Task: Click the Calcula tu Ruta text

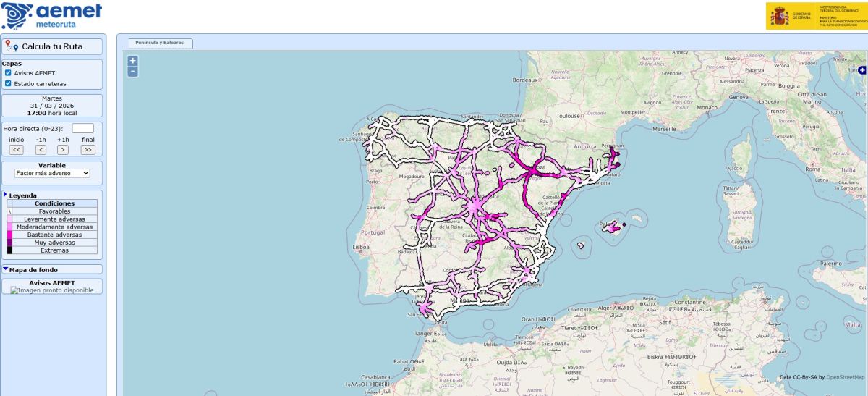Action: (x=52, y=46)
